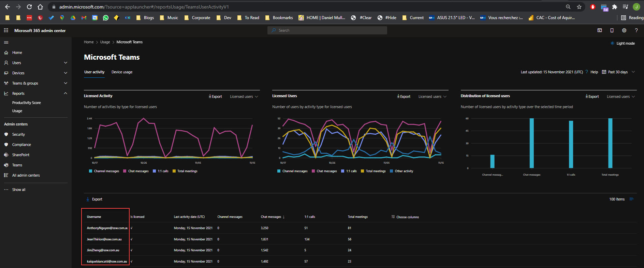Switch to the Device usage tab

122,72
